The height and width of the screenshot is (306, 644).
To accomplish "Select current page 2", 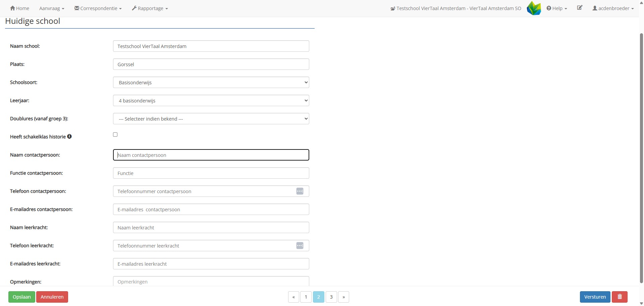I will pyautogui.click(x=319, y=297).
